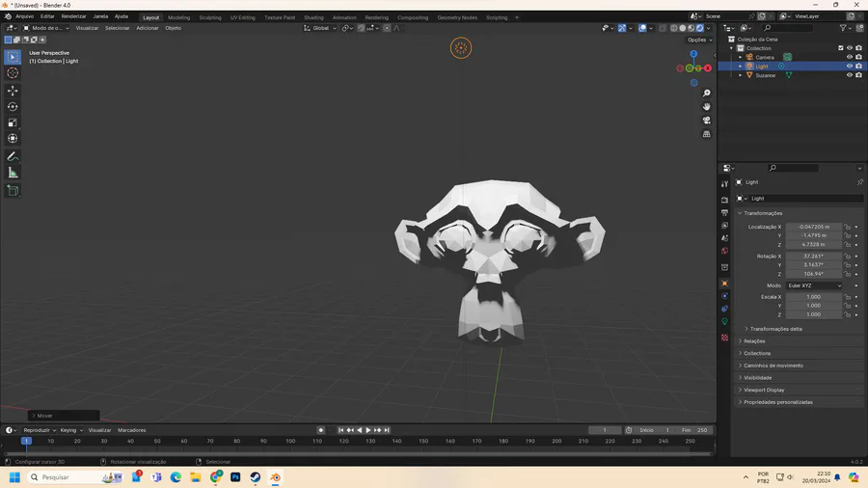Lock Location X property
Viewport: 868px width, 488px height.
(x=847, y=227)
